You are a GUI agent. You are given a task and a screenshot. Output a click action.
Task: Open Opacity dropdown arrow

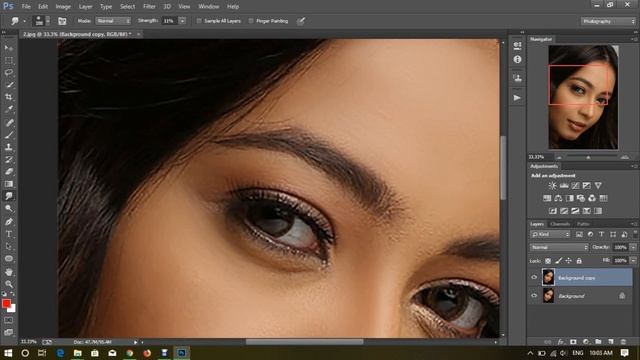[633, 247]
